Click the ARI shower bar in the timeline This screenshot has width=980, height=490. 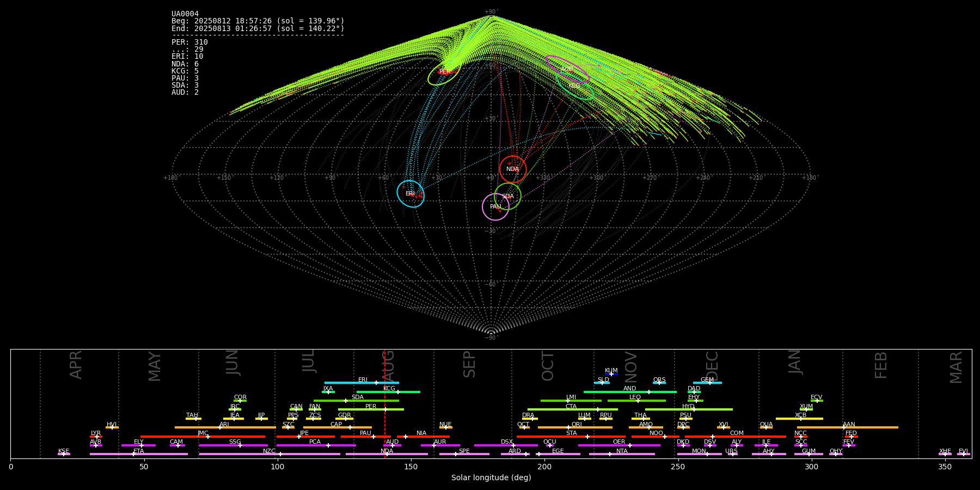pos(225,427)
